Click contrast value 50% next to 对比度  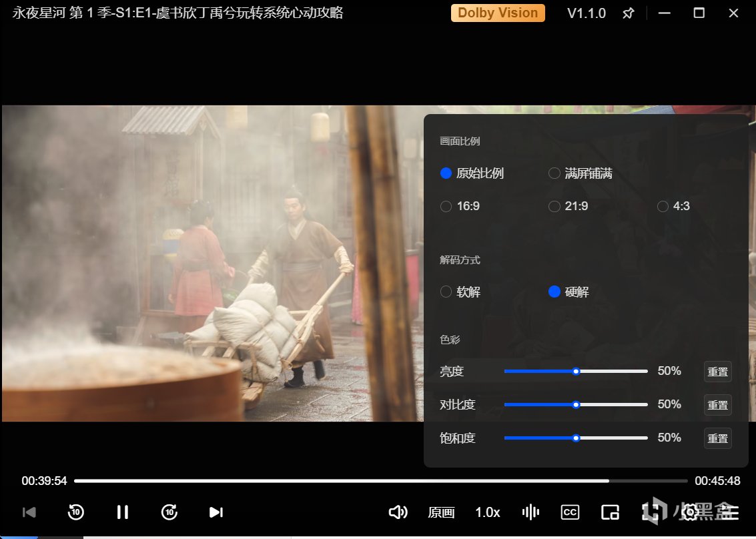(669, 404)
